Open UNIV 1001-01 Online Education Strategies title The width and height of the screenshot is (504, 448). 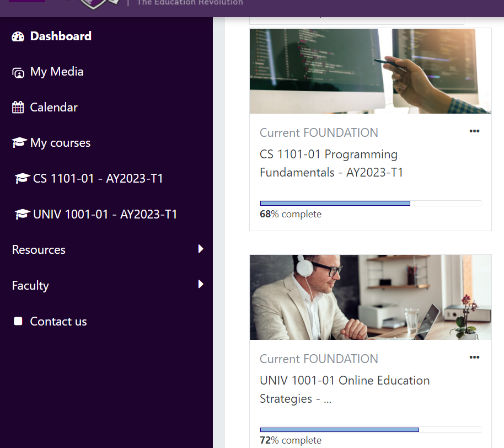click(x=345, y=390)
